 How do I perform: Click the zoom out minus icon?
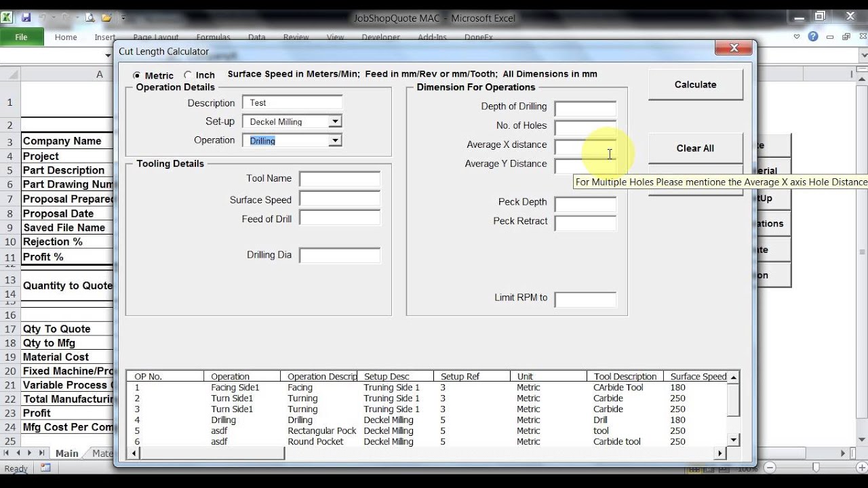point(768,468)
